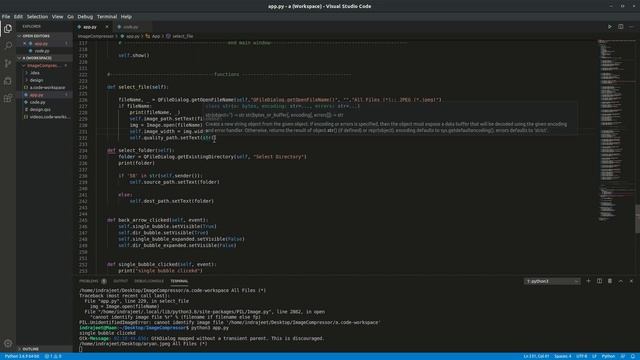Screen dimensions: 640x360
Task: Select the Terminal panel tab
Action: click(179, 281)
